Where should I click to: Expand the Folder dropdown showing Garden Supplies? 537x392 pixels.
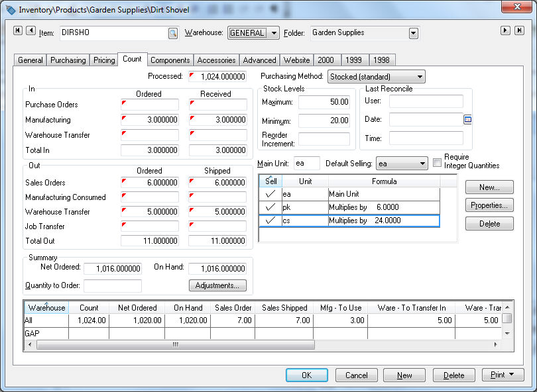click(x=414, y=33)
